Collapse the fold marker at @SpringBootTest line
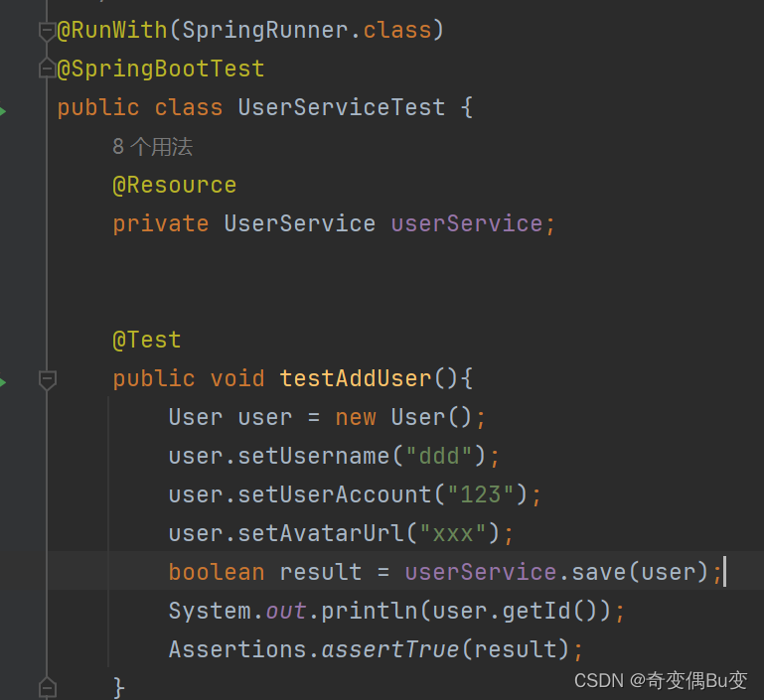Screen dimensions: 764x700 pos(47,69)
